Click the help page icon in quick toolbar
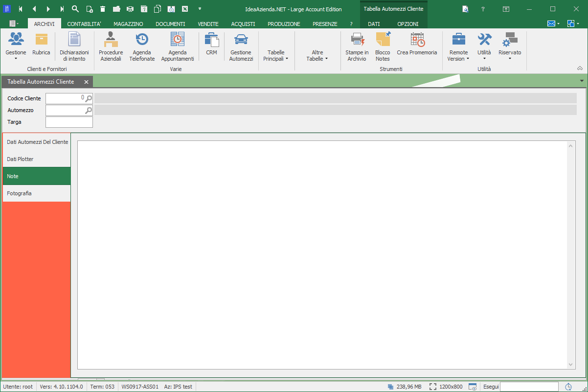The image size is (588, 392). (x=144, y=9)
